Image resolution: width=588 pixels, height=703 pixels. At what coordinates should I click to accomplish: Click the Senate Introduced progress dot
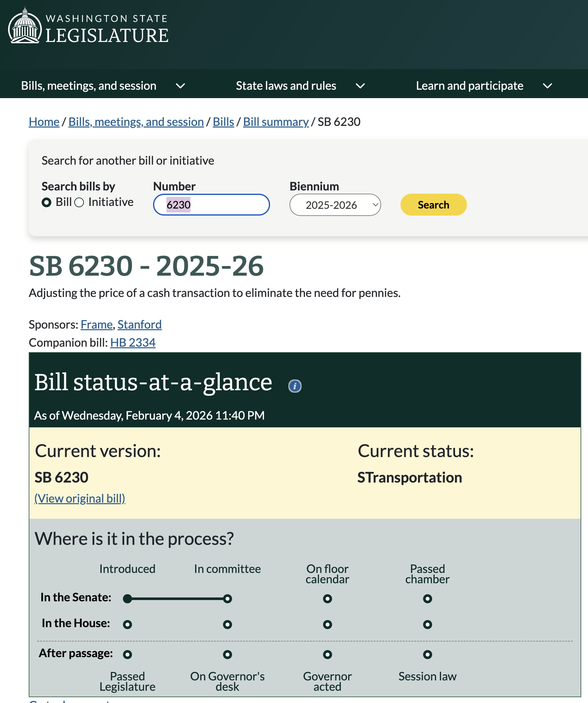127,598
